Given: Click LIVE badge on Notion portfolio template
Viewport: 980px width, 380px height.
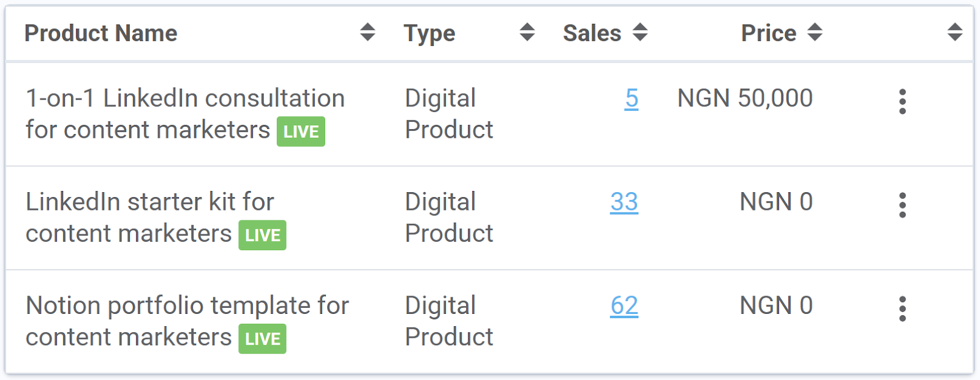Looking at the screenshot, I should (x=262, y=339).
